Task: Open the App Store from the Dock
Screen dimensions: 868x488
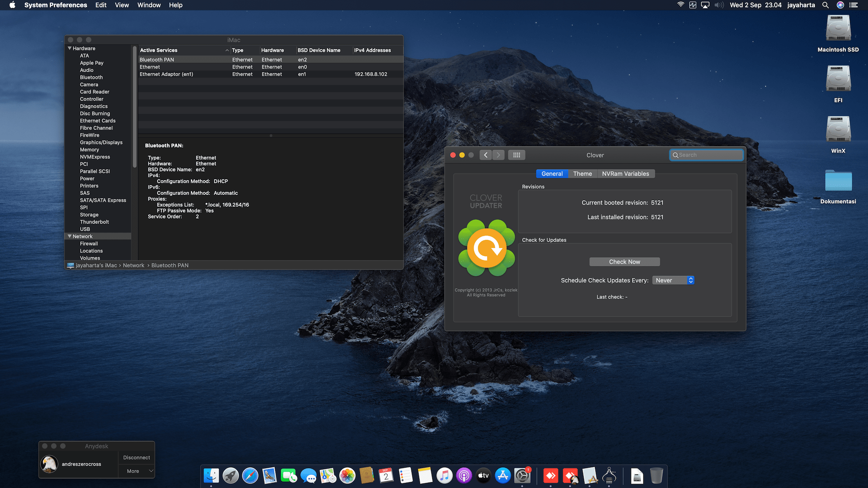Action: pos(503,475)
